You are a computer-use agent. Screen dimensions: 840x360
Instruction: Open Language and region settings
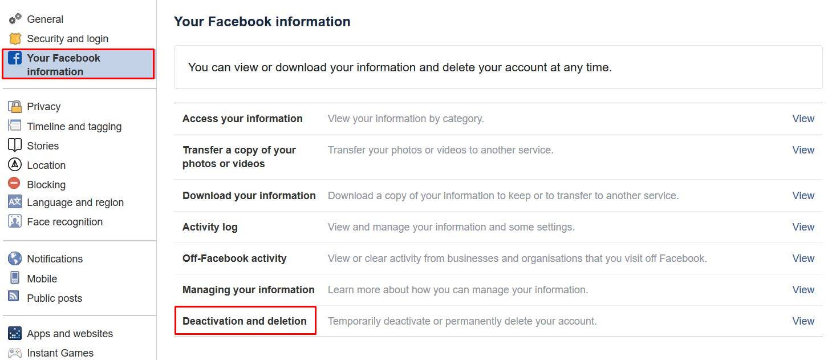click(75, 202)
